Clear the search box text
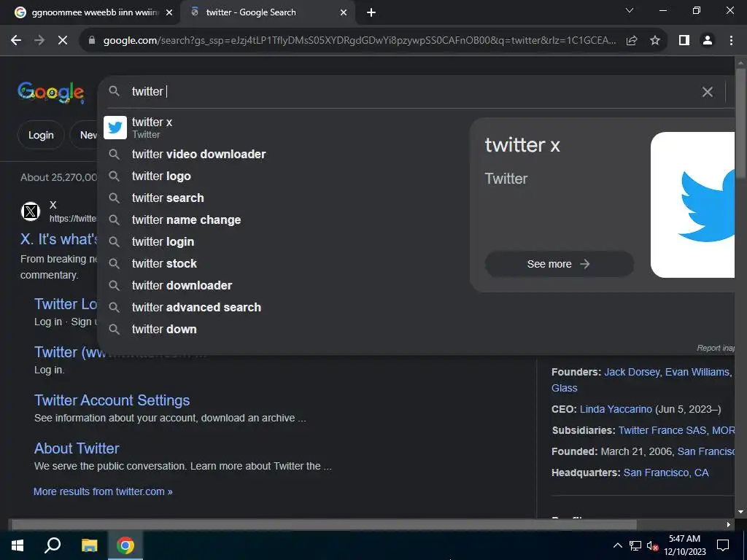The image size is (747, 560). coord(707,91)
